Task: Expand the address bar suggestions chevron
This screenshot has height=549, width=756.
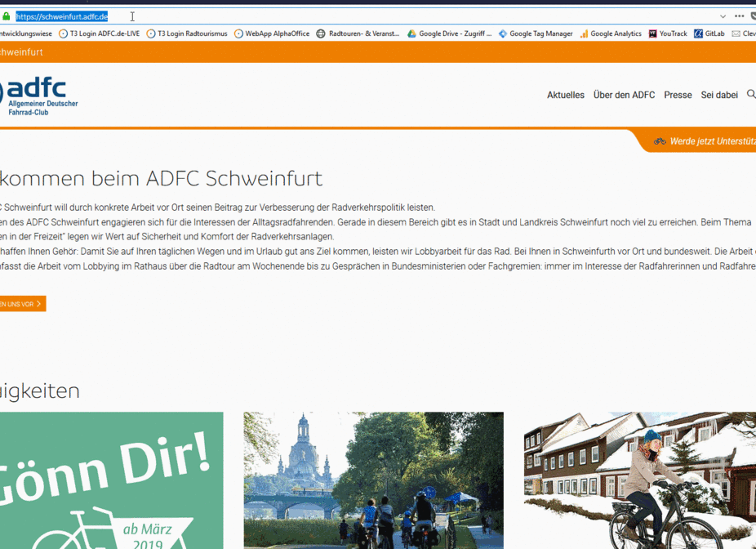Action: (x=722, y=15)
